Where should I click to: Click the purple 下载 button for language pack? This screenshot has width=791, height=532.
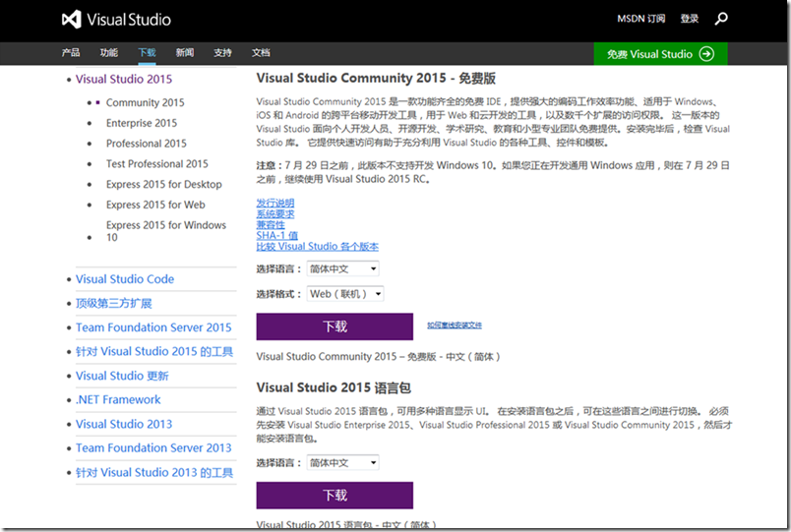[335, 496]
